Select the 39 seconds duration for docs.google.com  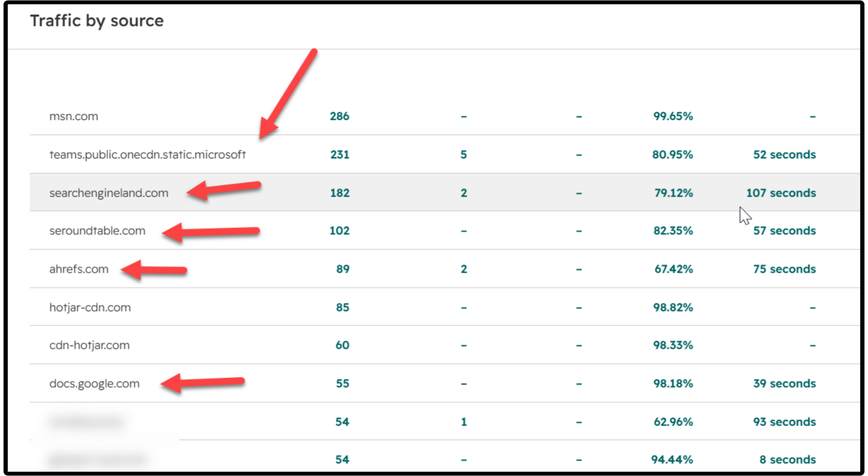point(784,384)
